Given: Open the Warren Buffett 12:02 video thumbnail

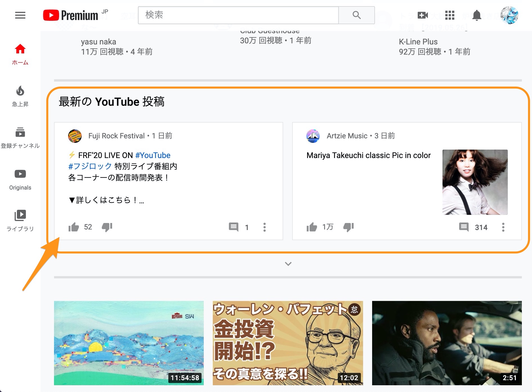Looking at the screenshot, I should pos(288,343).
